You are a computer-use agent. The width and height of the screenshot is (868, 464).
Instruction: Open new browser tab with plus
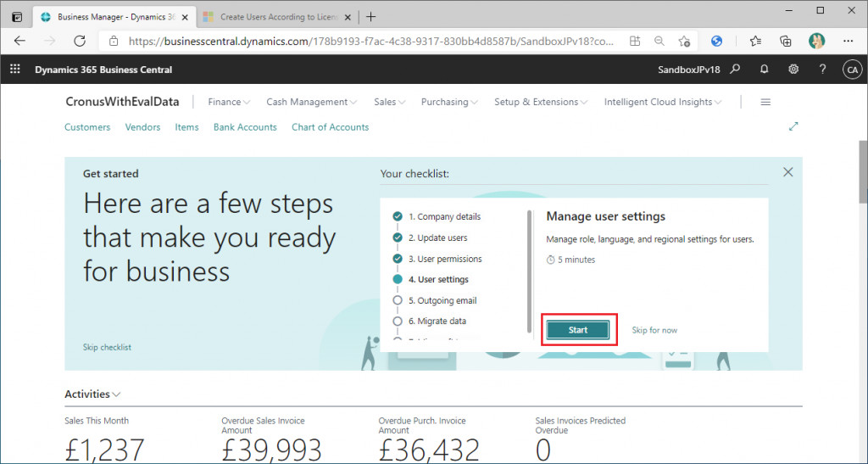[371, 17]
